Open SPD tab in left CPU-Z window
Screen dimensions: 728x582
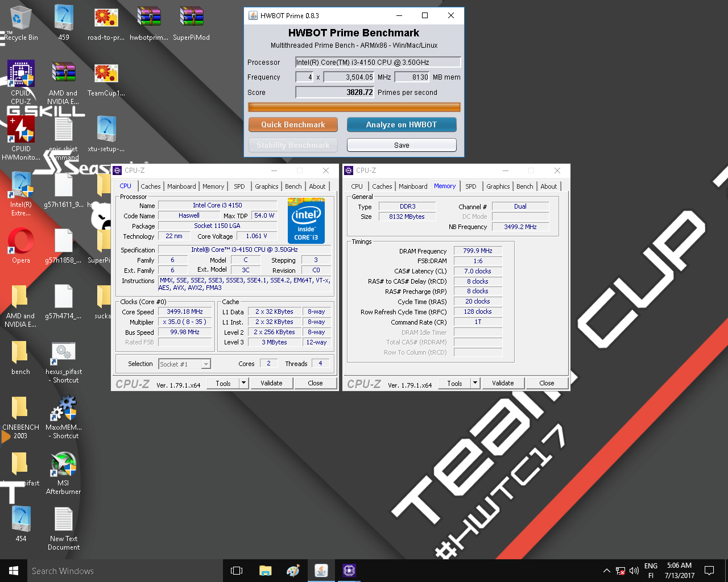coord(239,186)
